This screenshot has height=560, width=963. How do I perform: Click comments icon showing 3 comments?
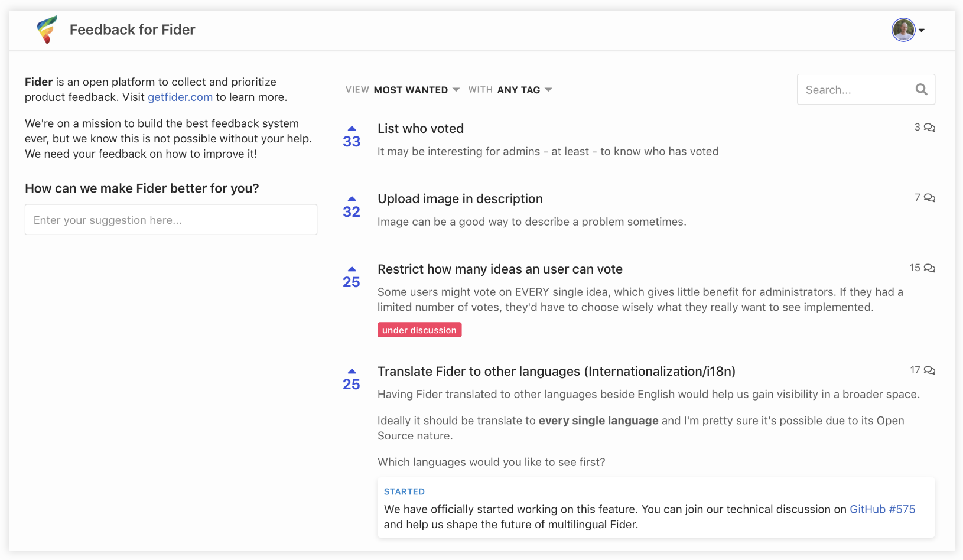point(929,128)
